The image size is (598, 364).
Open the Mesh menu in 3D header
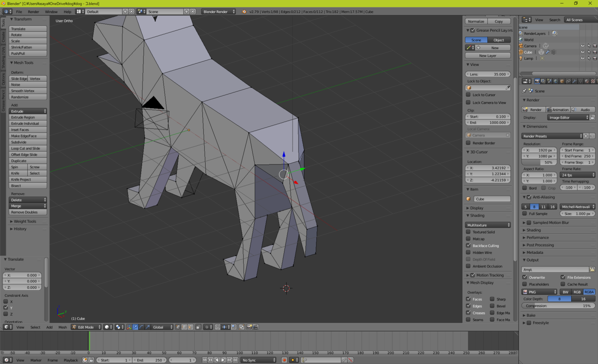[62, 327]
